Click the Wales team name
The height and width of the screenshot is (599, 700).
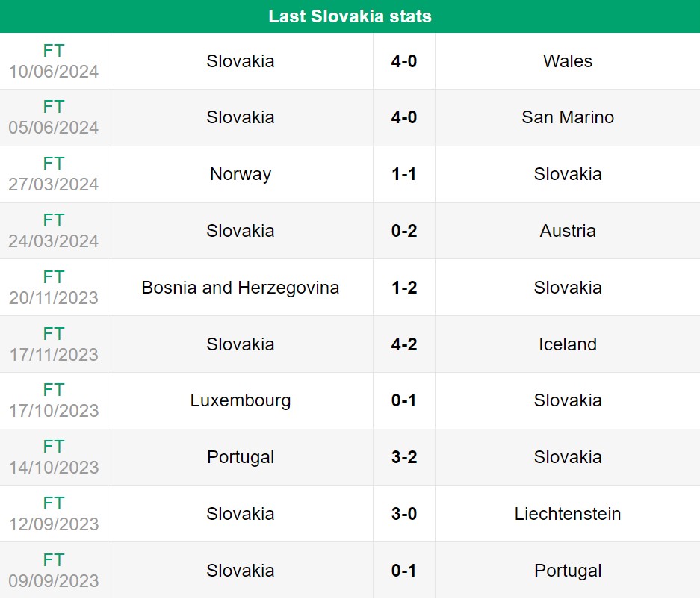[568, 61]
